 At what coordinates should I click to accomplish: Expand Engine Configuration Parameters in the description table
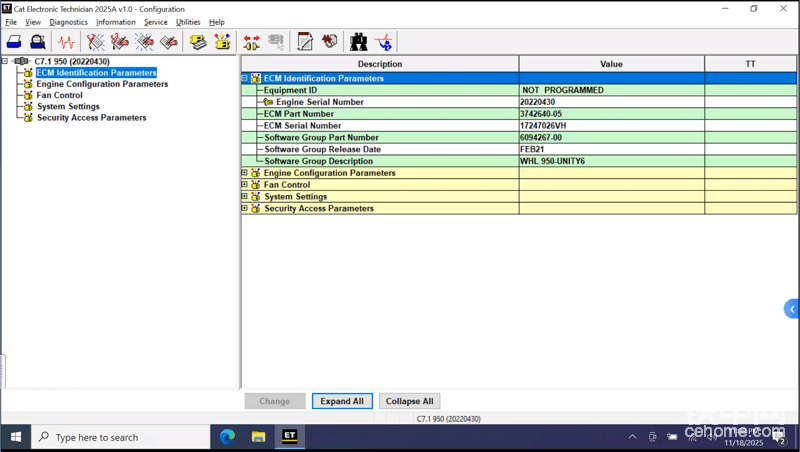[x=245, y=173]
